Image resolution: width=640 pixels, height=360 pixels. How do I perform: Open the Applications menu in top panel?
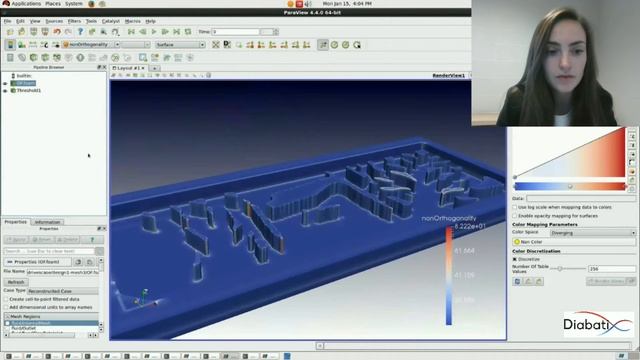pos(26,4)
